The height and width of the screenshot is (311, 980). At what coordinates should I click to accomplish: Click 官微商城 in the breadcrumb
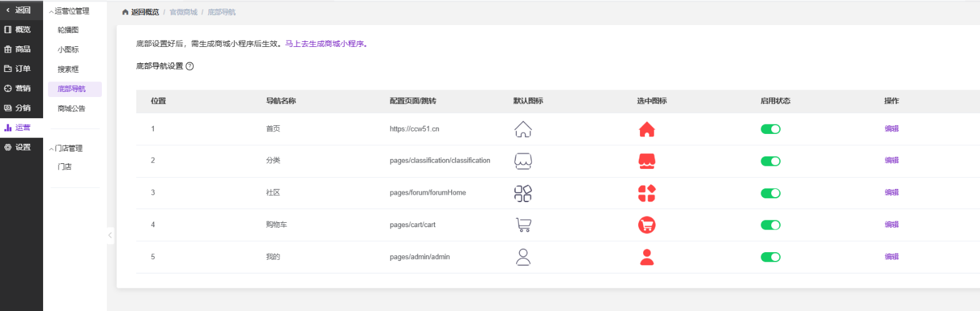pyautogui.click(x=184, y=12)
